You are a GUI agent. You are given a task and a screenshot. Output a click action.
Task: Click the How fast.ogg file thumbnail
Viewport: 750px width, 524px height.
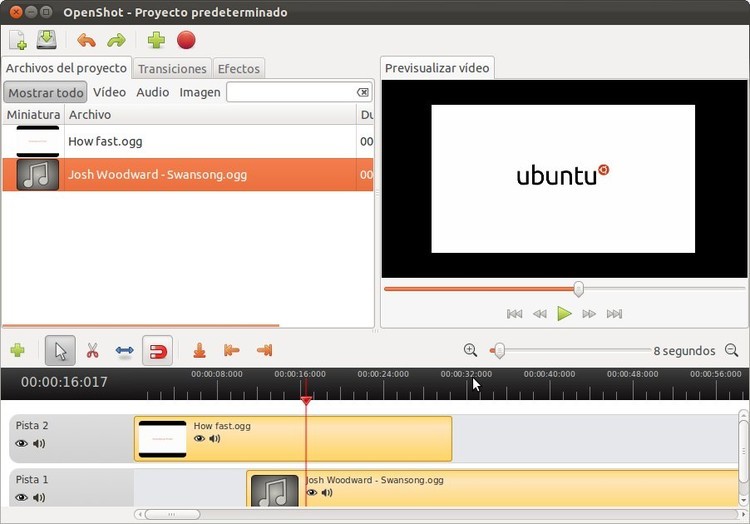(38, 142)
